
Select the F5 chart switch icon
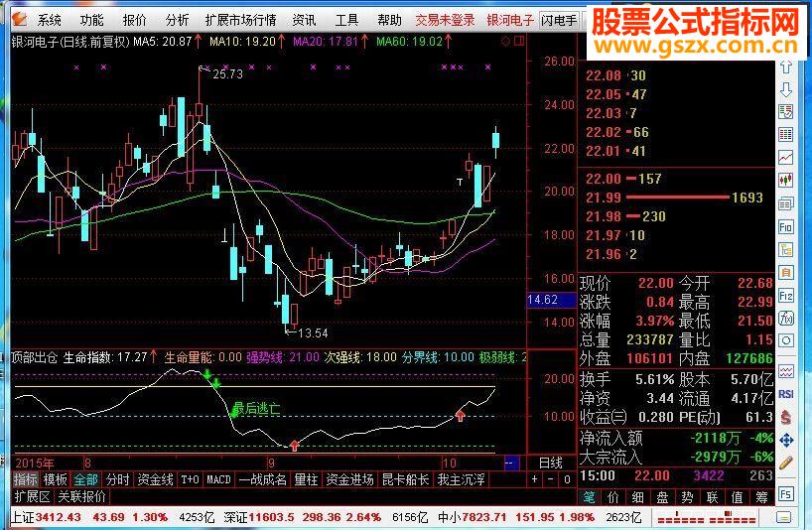point(786,493)
